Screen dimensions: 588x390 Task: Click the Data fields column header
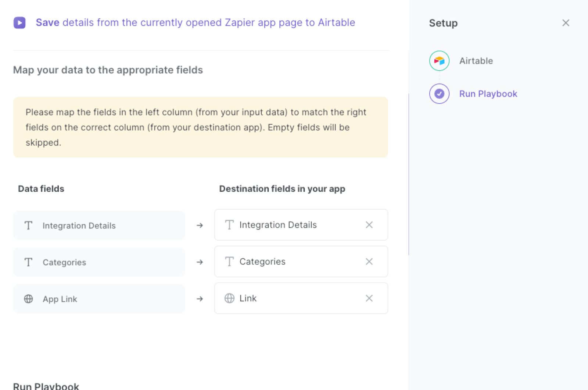click(x=41, y=189)
